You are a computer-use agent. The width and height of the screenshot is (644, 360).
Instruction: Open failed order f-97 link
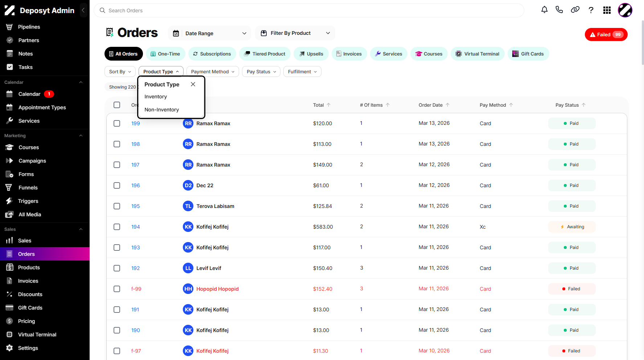click(136, 351)
